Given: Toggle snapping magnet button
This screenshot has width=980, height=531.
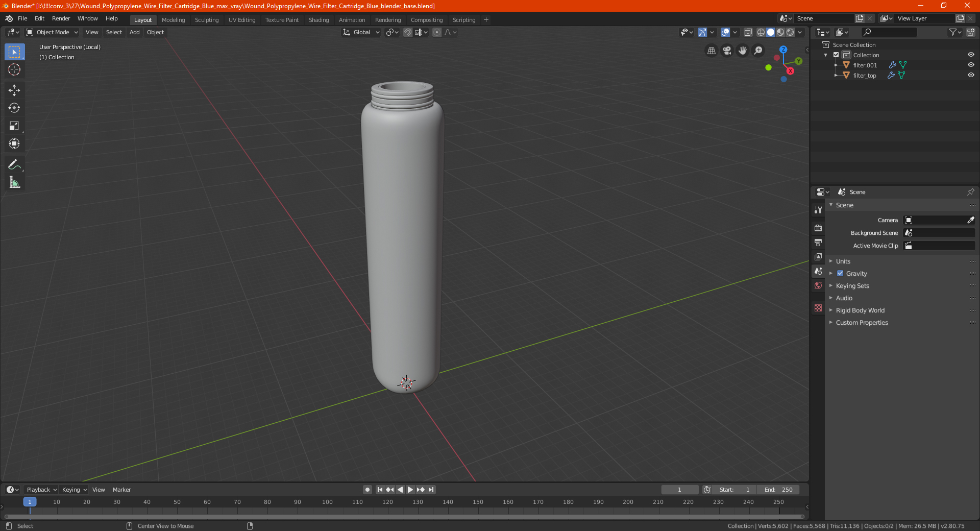Looking at the screenshot, I should coord(408,32).
